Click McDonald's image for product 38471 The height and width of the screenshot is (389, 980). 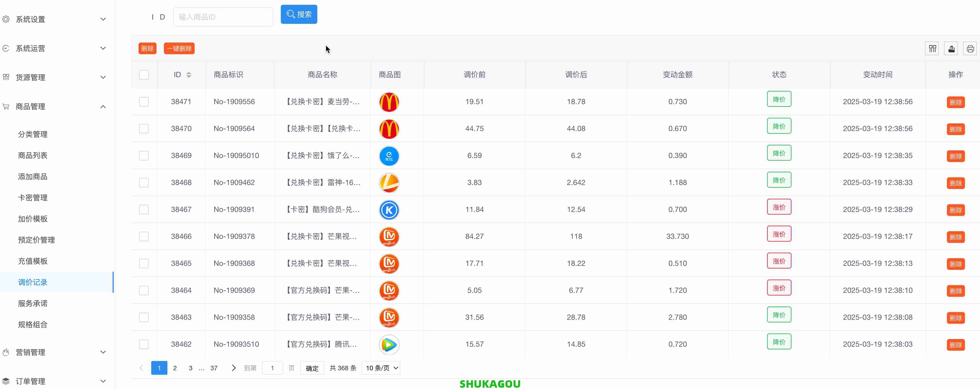tap(389, 102)
